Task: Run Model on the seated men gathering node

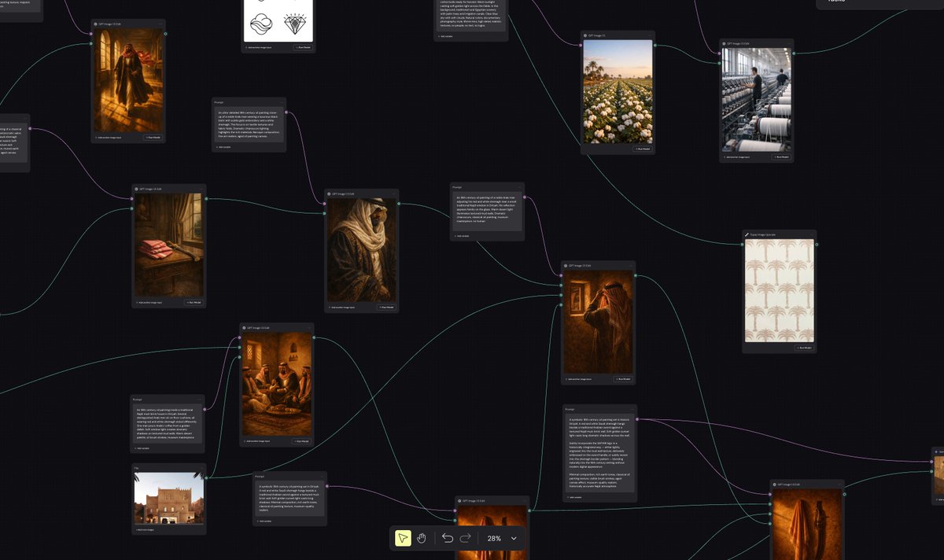Action: [301, 441]
